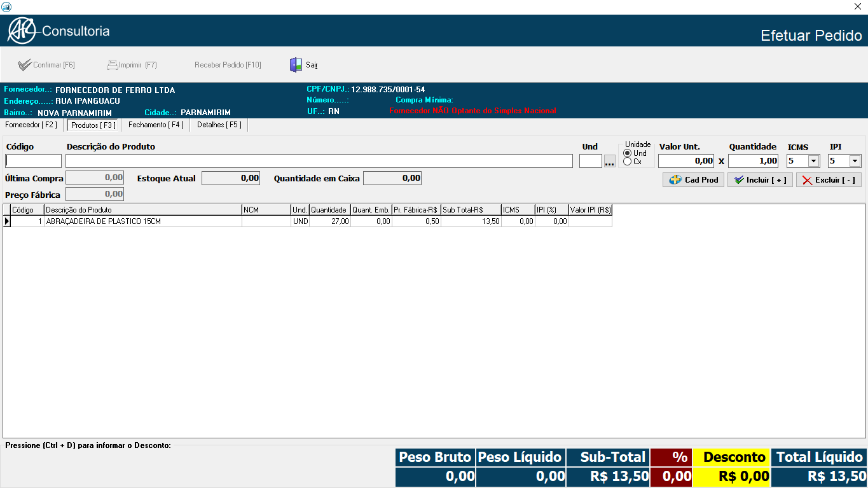Click the IPI (%) column header
The width and height of the screenshot is (868, 488).
point(552,210)
